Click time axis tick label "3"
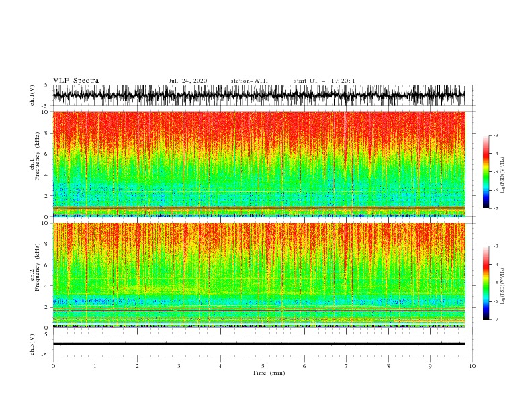Viewport: 532px width, 411px height. pyautogui.click(x=179, y=366)
